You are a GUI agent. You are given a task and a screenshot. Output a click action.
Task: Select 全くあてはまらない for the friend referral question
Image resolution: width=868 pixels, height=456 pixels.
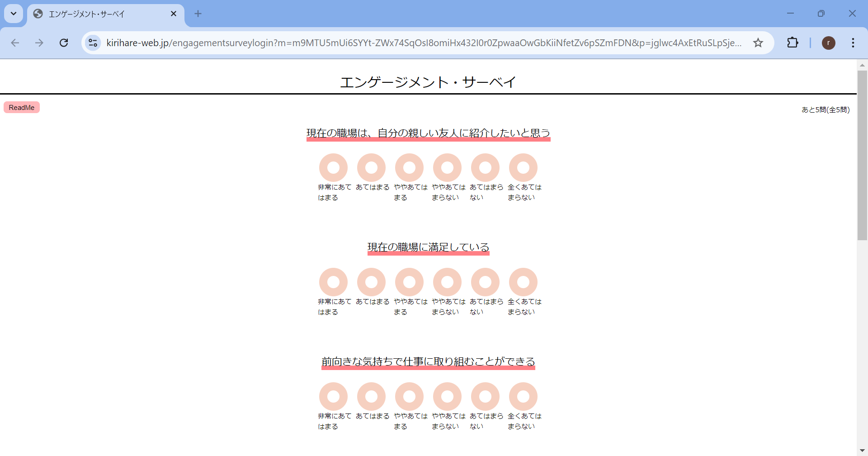tap(523, 167)
